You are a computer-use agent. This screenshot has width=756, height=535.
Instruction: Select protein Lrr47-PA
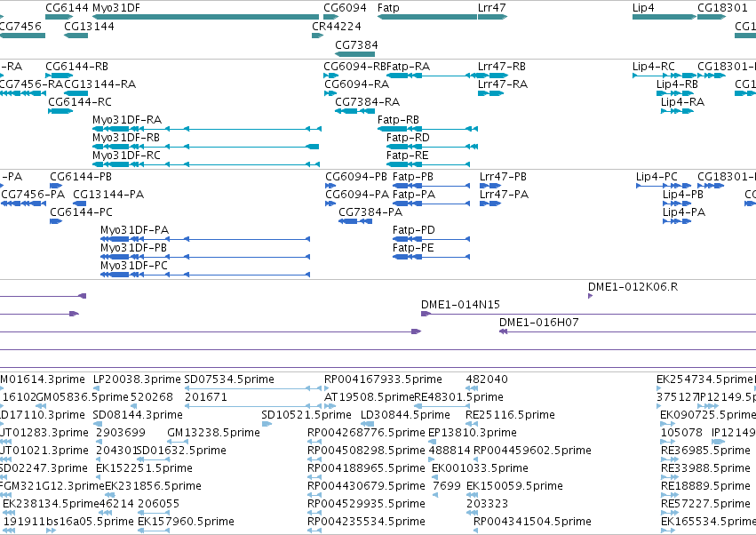pos(490,204)
